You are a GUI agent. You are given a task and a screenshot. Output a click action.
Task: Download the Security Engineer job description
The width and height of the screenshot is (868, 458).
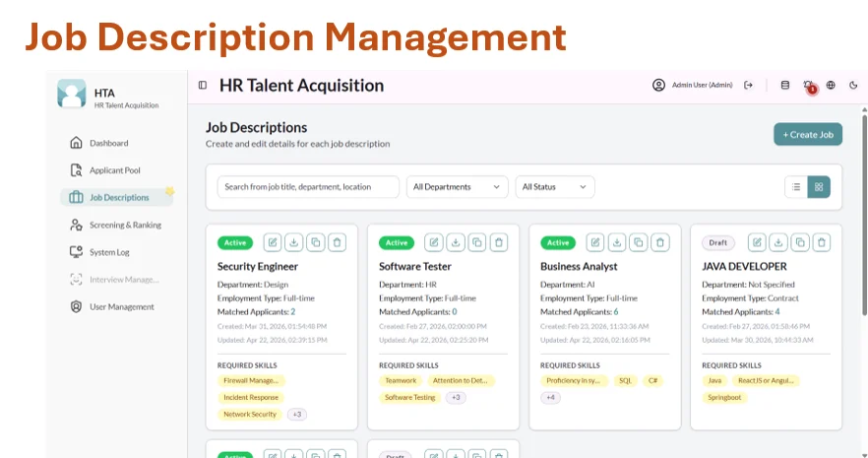click(x=294, y=242)
